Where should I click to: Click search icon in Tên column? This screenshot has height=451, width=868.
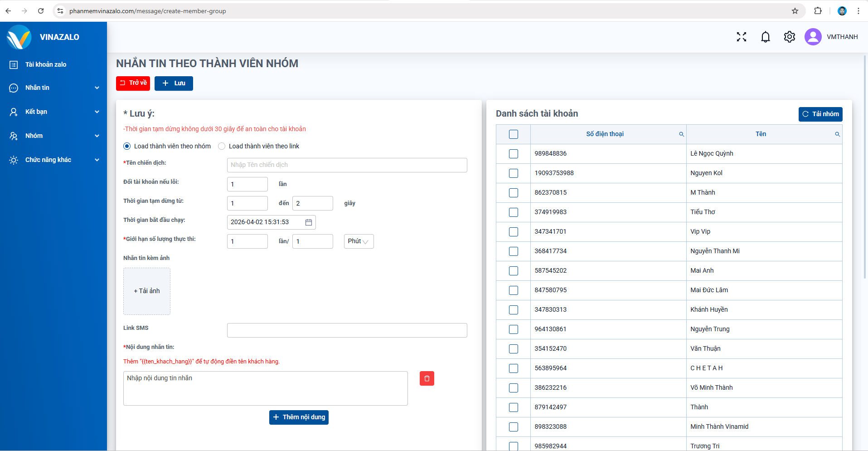coord(837,134)
